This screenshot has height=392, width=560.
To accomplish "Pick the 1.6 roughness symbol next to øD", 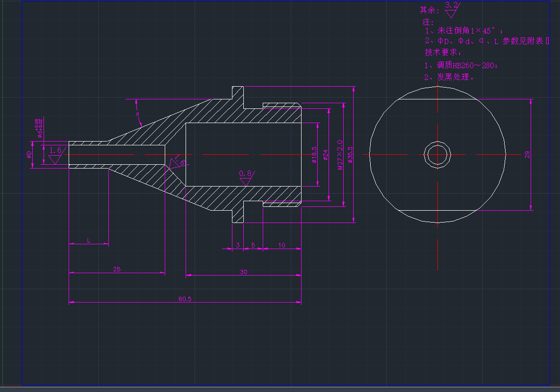I will pyautogui.click(x=57, y=155).
